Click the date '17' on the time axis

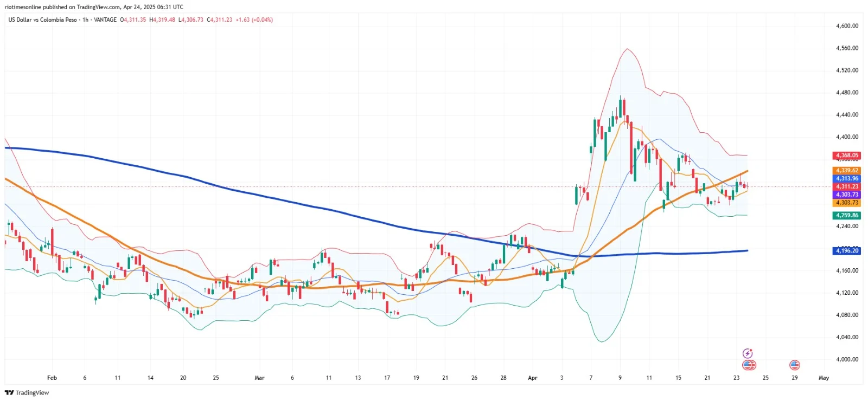point(387,378)
